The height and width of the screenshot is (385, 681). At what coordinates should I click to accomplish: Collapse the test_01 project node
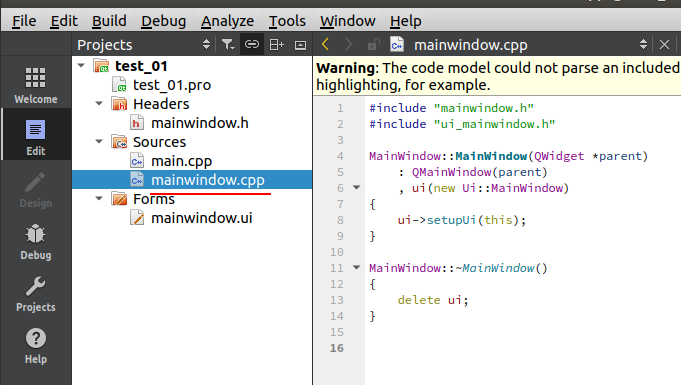point(81,66)
